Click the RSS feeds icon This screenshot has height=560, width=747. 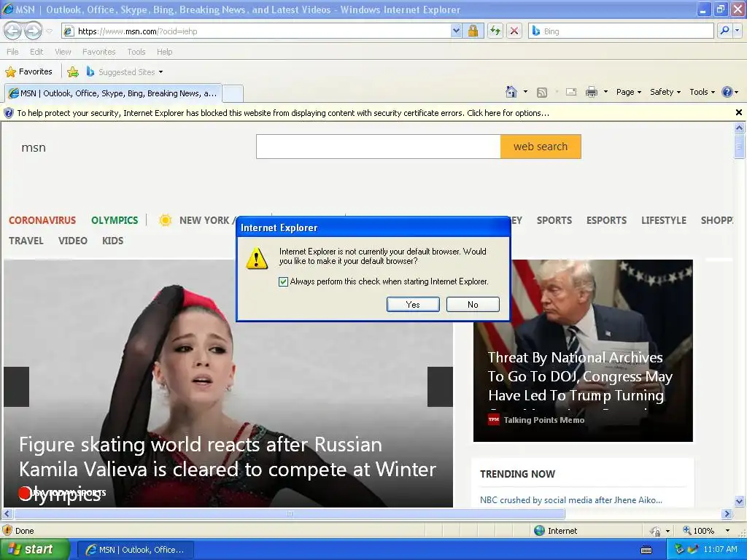pyautogui.click(x=542, y=93)
